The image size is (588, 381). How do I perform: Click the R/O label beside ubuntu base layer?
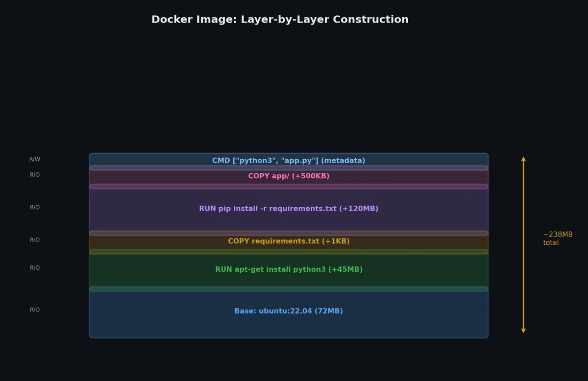[x=35, y=310]
